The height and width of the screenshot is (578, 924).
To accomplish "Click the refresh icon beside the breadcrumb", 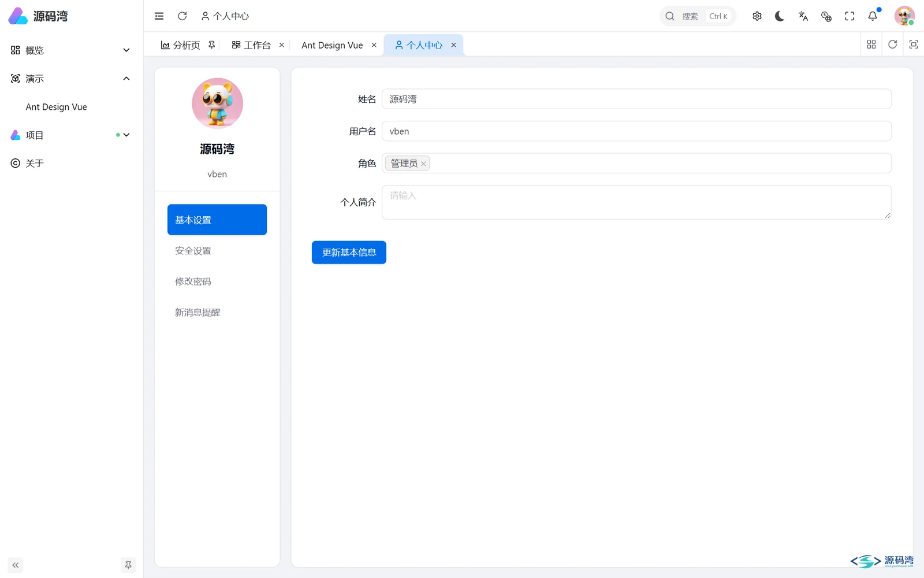I will point(182,16).
